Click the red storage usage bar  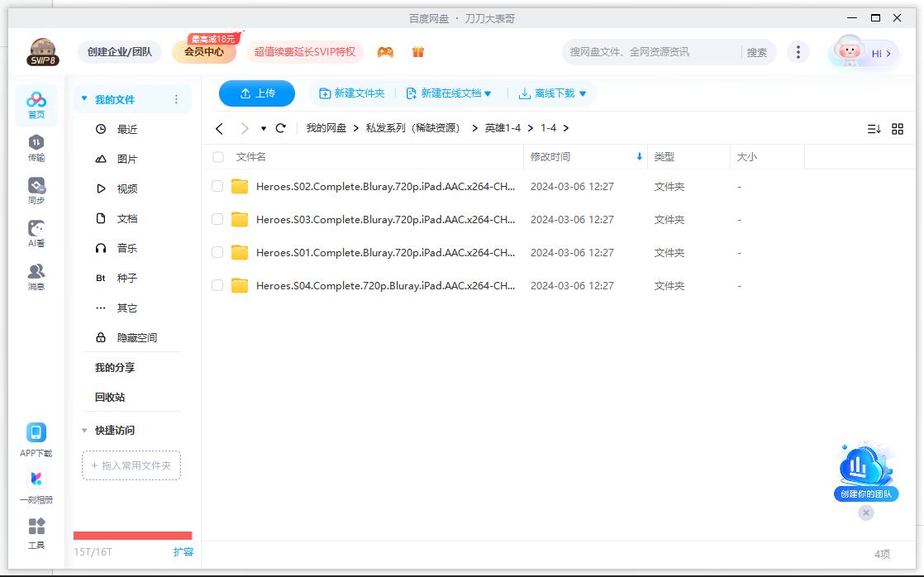pos(132,536)
